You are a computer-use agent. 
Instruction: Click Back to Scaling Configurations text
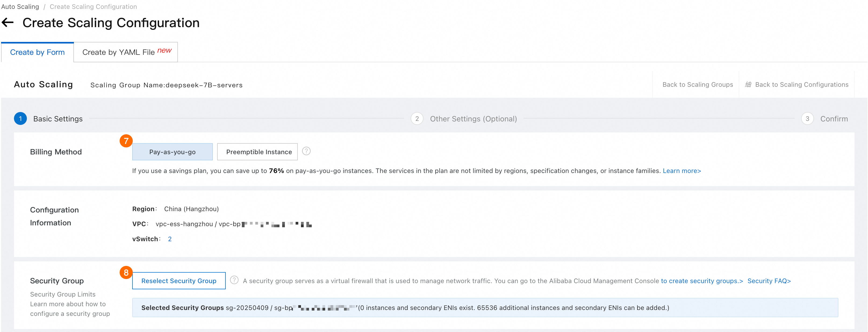click(x=802, y=85)
